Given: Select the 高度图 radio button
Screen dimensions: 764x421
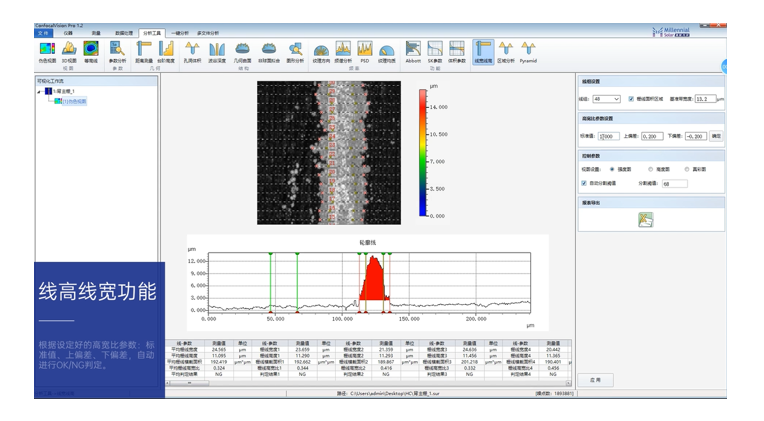Looking at the screenshot, I should pyautogui.click(x=652, y=169).
